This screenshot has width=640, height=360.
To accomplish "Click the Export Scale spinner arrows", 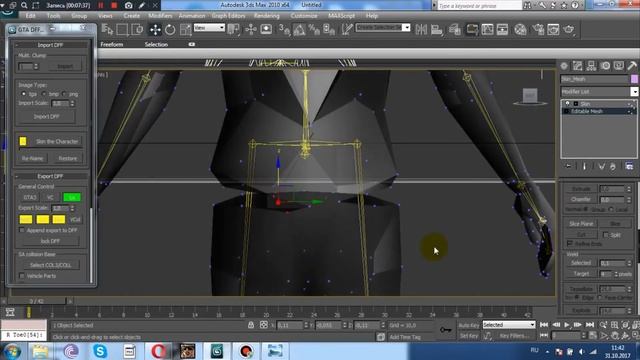I will [72, 208].
